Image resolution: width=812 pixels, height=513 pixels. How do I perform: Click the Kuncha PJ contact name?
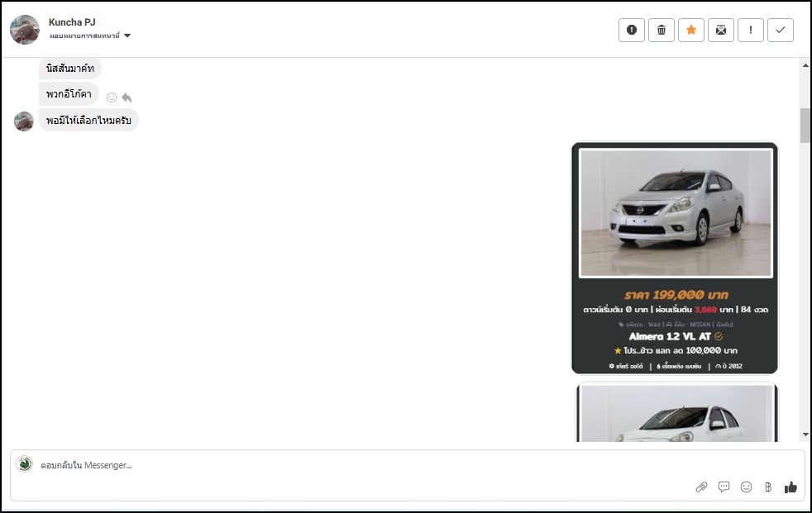(x=72, y=22)
